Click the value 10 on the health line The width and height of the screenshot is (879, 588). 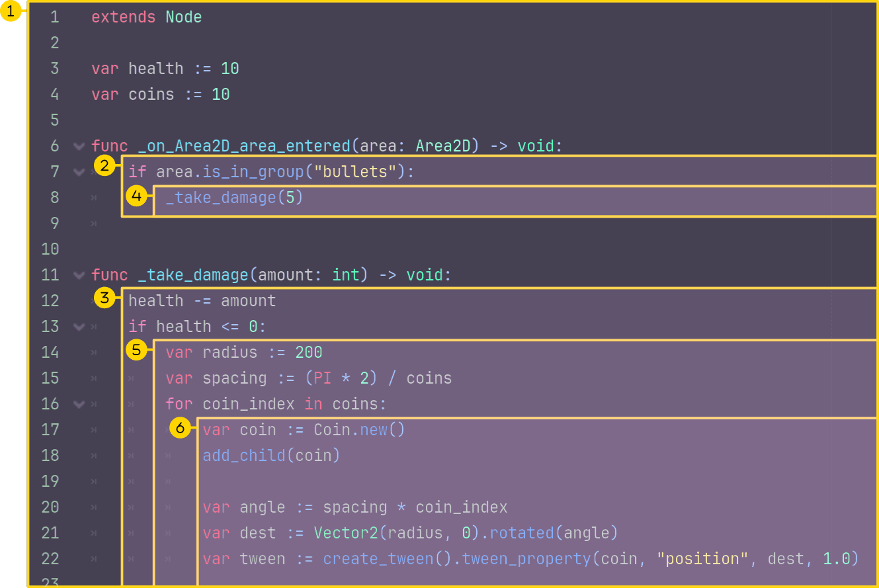click(230, 69)
